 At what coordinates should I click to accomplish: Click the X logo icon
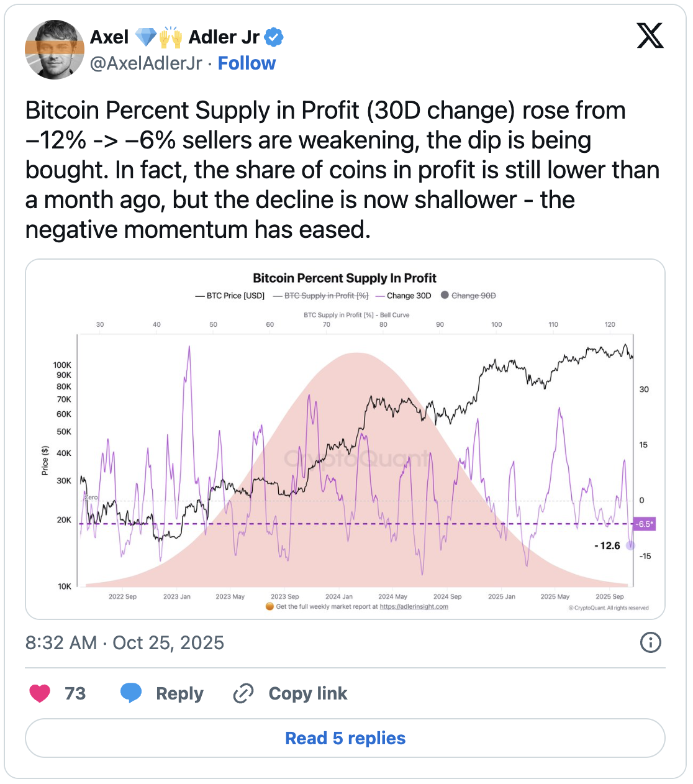(x=650, y=36)
